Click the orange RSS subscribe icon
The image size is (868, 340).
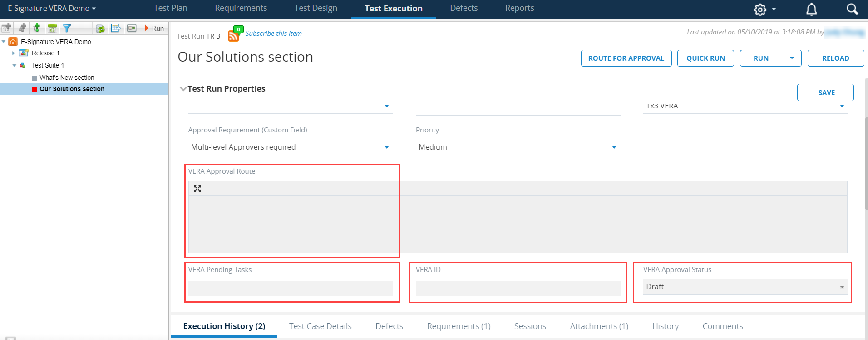[x=234, y=36]
